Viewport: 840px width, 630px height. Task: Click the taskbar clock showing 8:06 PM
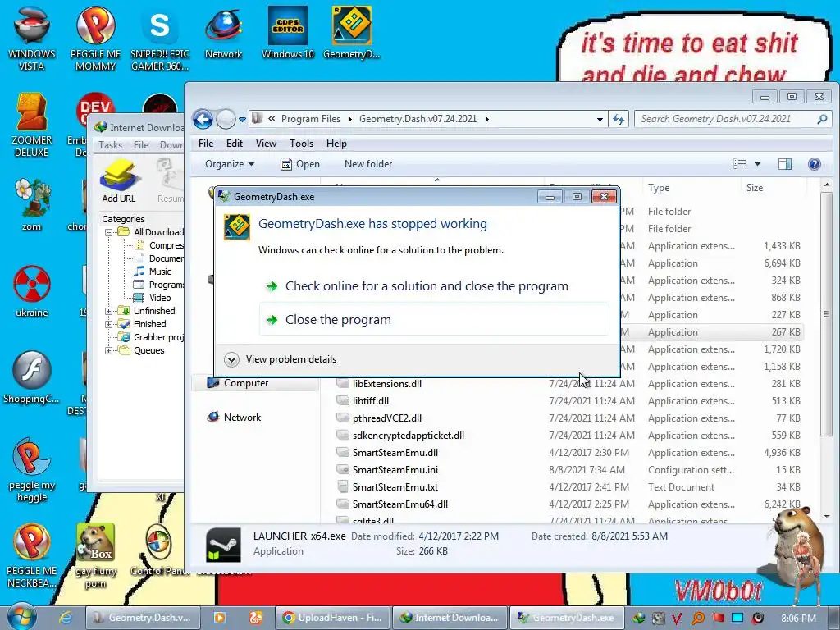(799, 619)
